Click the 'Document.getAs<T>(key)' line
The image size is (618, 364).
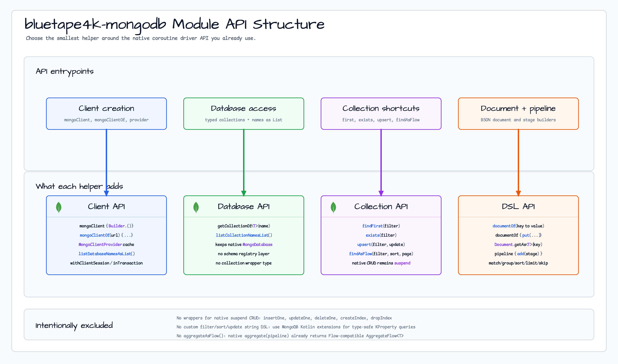[x=518, y=244]
